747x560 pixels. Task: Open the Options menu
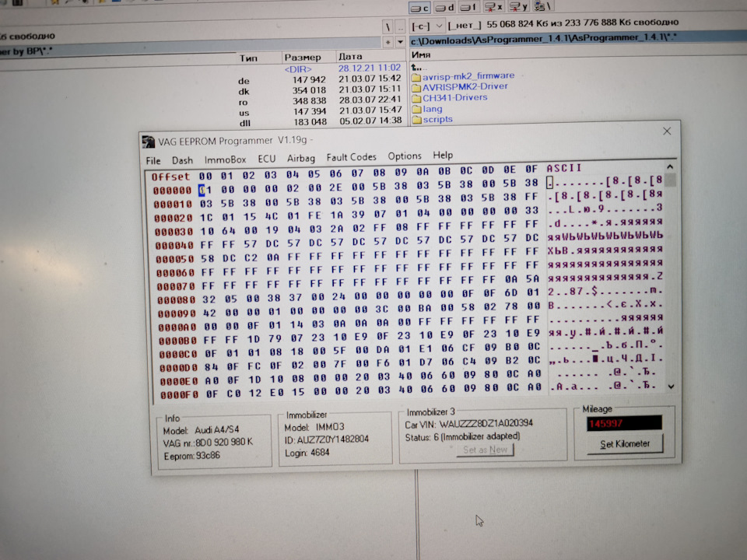pos(405,156)
